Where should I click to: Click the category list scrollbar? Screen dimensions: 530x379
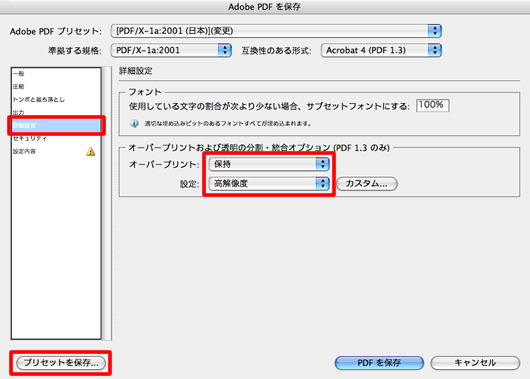coord(107,203)
